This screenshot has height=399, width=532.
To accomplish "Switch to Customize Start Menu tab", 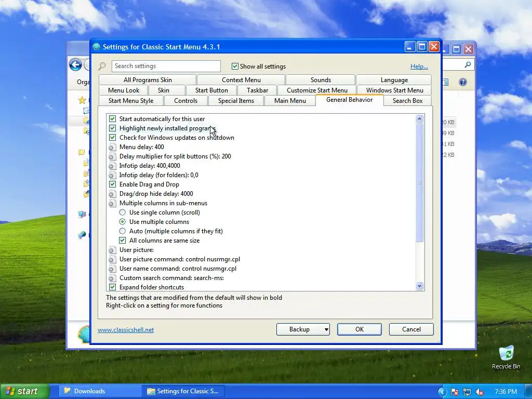I will [317, 90].
